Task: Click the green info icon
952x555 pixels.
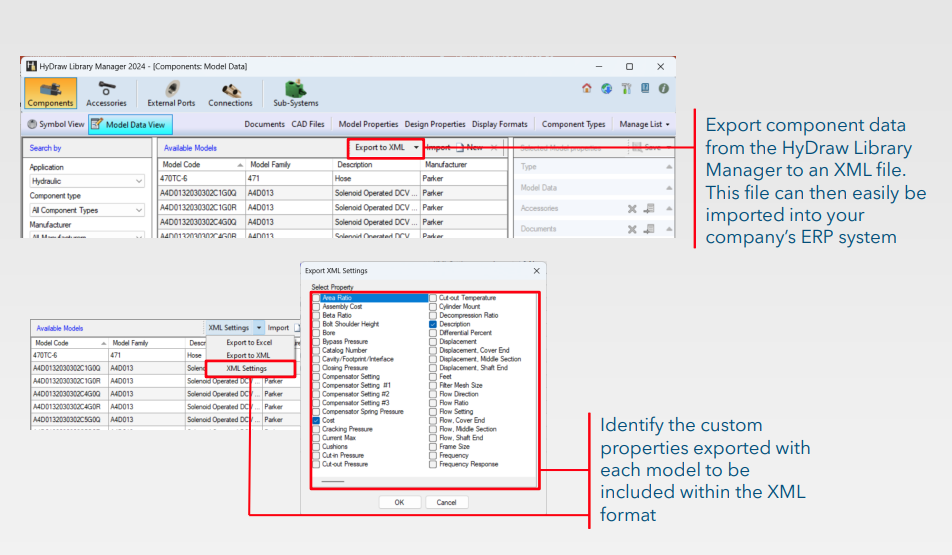Action: point(664,89)
